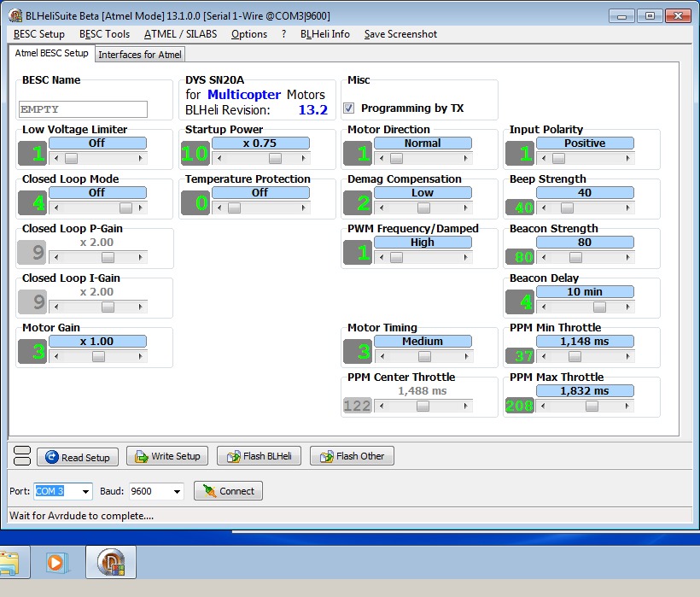
Task: Expand the Baud 9600 dropdown
Action: pos(178,492)
